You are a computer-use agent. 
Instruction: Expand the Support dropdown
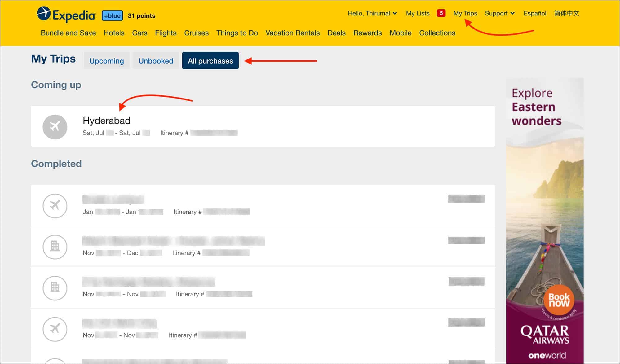point(500,13)
